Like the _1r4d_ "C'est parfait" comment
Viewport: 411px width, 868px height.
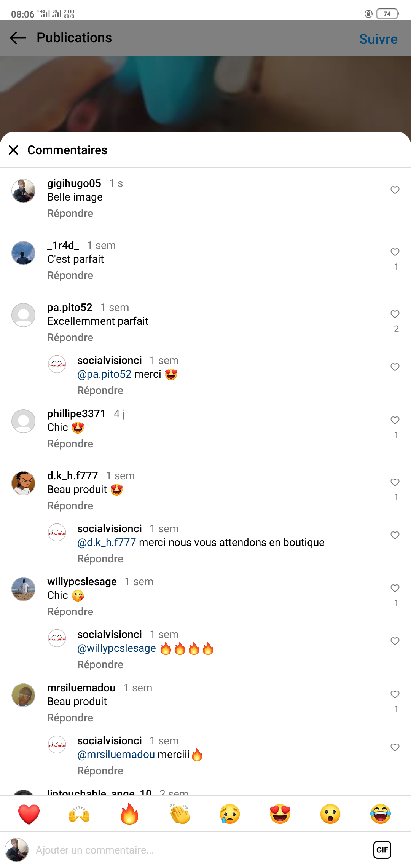pos(395,252)
